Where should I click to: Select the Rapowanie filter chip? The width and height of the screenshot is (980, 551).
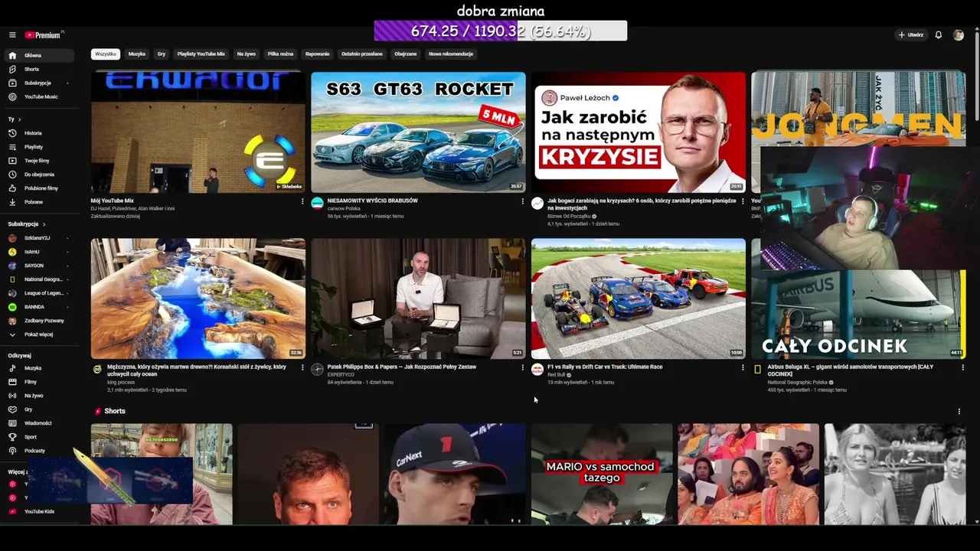(317, 54)
